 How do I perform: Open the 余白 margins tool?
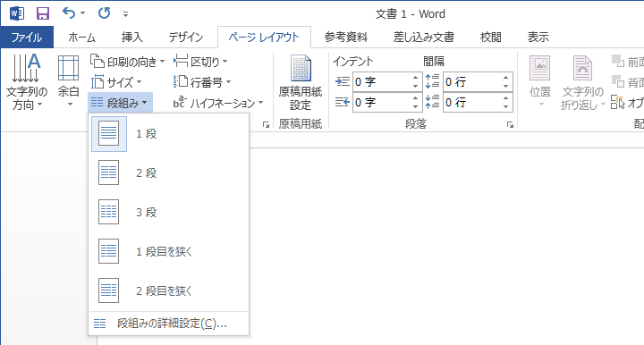[x=68, y=81]
